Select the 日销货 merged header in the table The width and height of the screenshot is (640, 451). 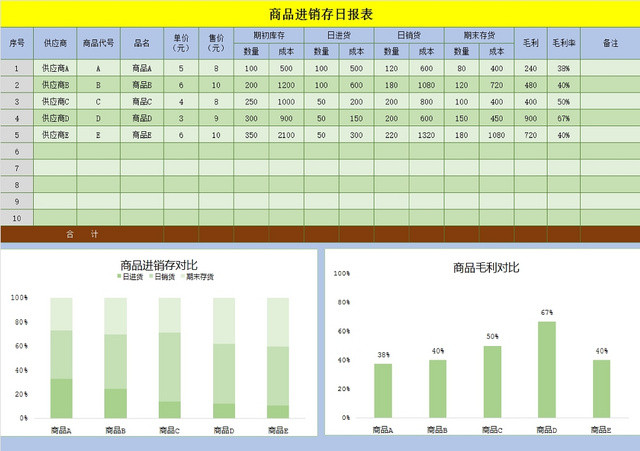point(409,36)
